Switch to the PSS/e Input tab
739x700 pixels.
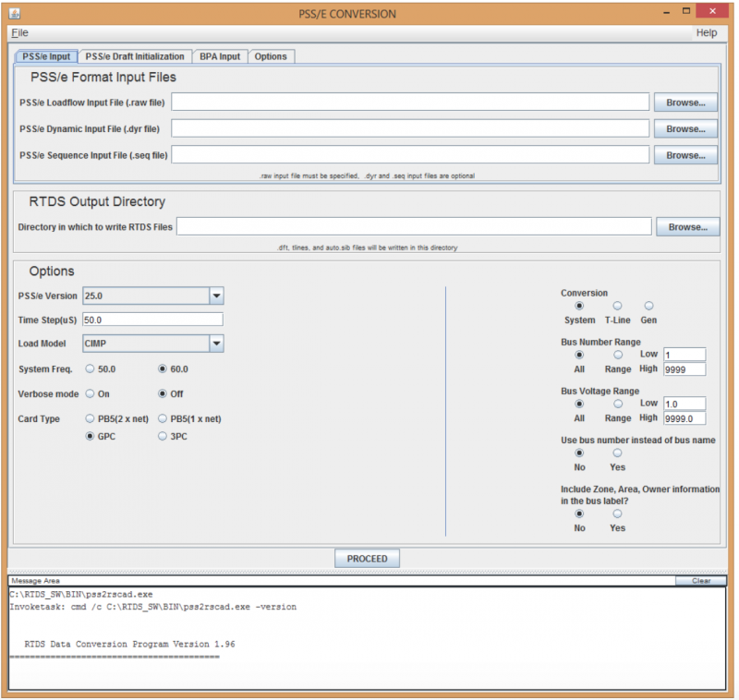[46, 56]
